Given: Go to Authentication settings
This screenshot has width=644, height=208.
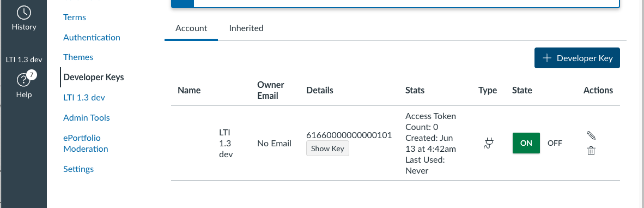Looking at the screenshot, I should tap(92, 38).
